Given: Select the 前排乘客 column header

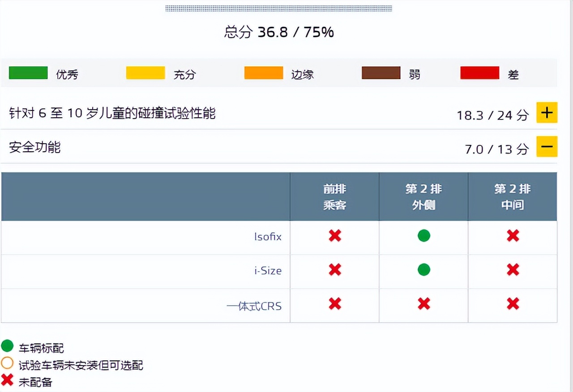Looking at the screenshot, I should click(335, 197).
